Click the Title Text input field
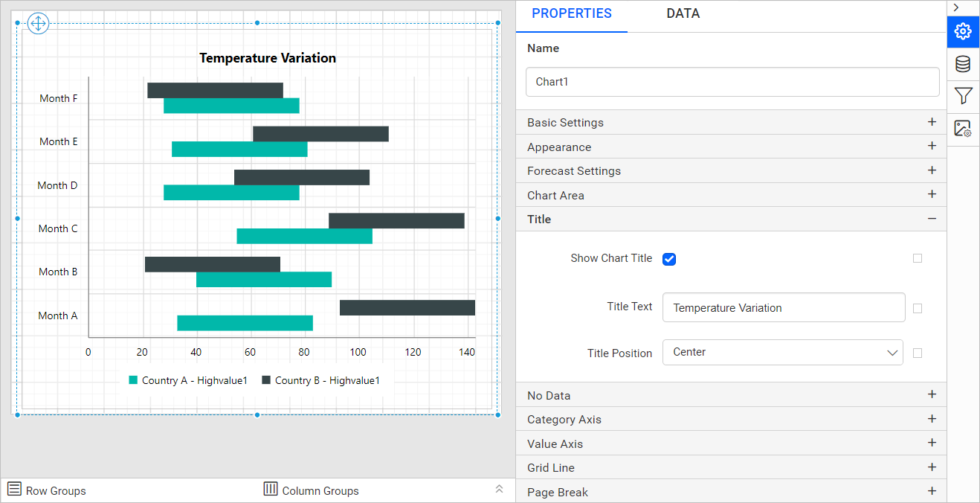 coord(783,307)
